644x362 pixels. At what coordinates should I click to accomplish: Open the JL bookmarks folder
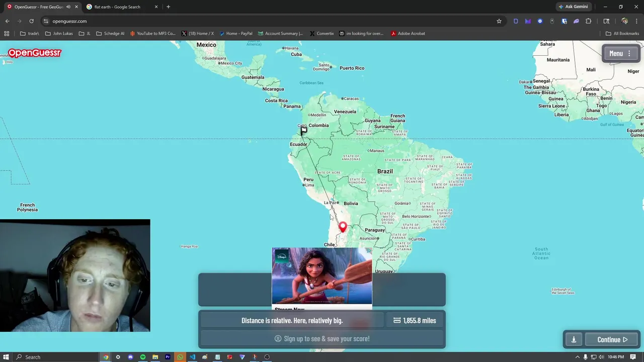[x=85, y=34]
